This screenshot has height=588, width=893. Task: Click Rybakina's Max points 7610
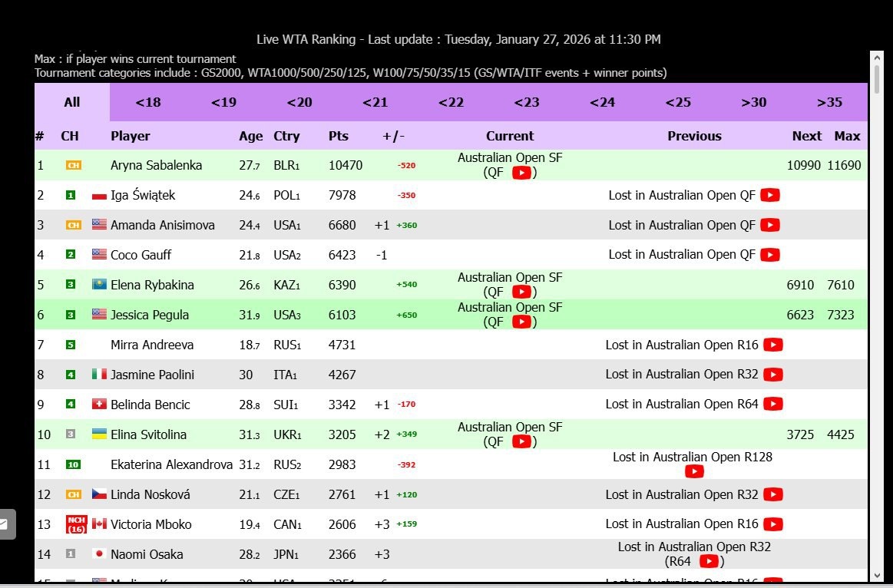(x=841, y=285)
